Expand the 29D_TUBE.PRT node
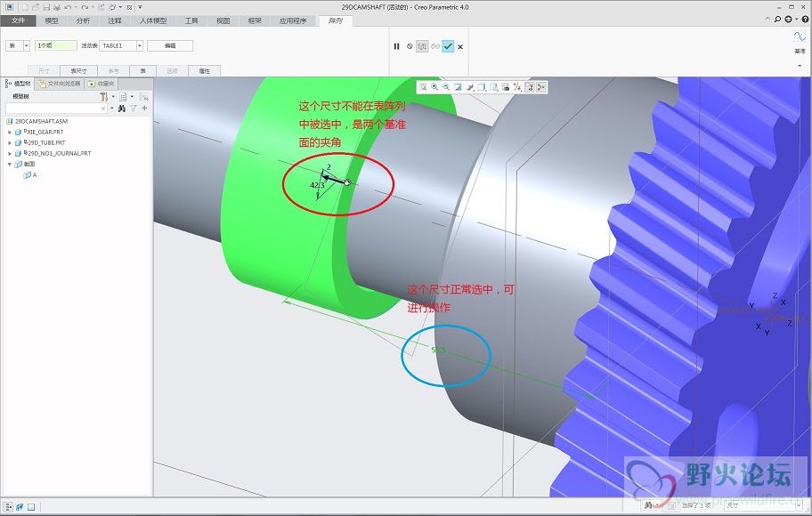 [x=9, y=143]
